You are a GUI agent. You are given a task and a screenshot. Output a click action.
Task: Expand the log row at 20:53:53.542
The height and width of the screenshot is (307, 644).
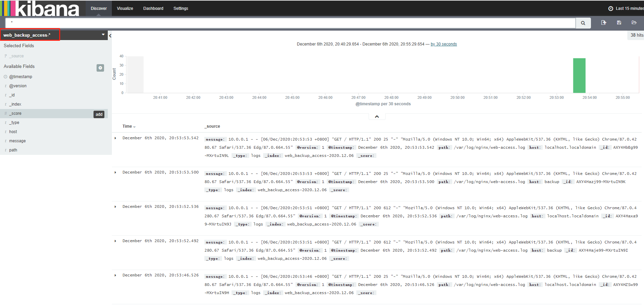[x=116, y=138]
